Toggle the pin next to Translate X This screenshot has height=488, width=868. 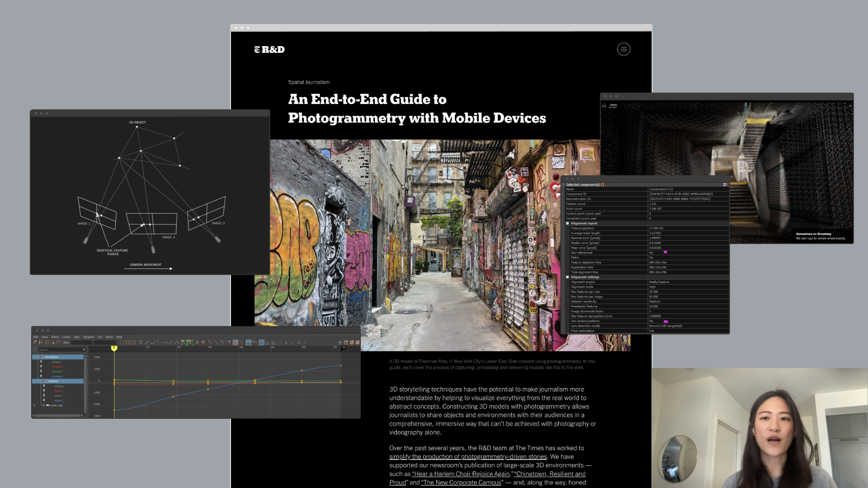click(x=41, y=366)
